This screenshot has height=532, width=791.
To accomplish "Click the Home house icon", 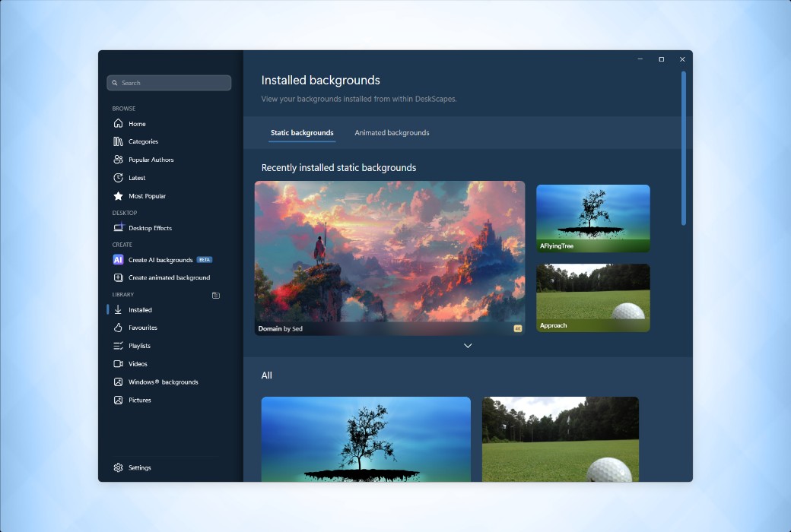I will click(118, 123).
